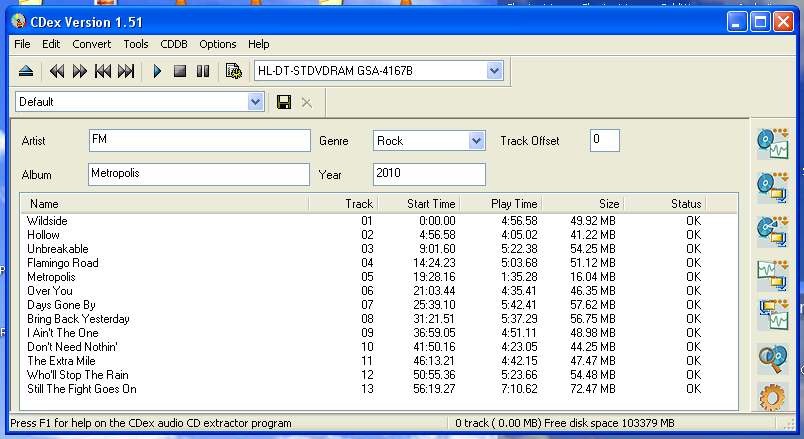
Task: Sort by the Start Time column header
Action: pos(418,204)
